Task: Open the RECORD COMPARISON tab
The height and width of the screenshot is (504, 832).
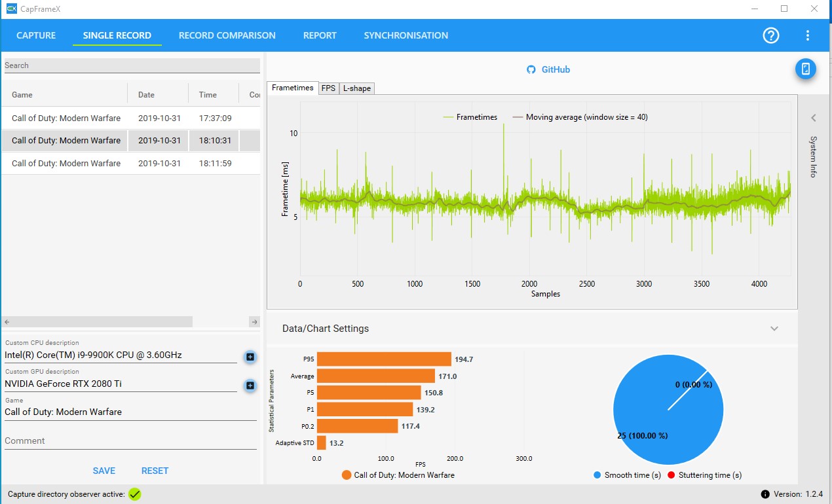Action: point(227,35)
